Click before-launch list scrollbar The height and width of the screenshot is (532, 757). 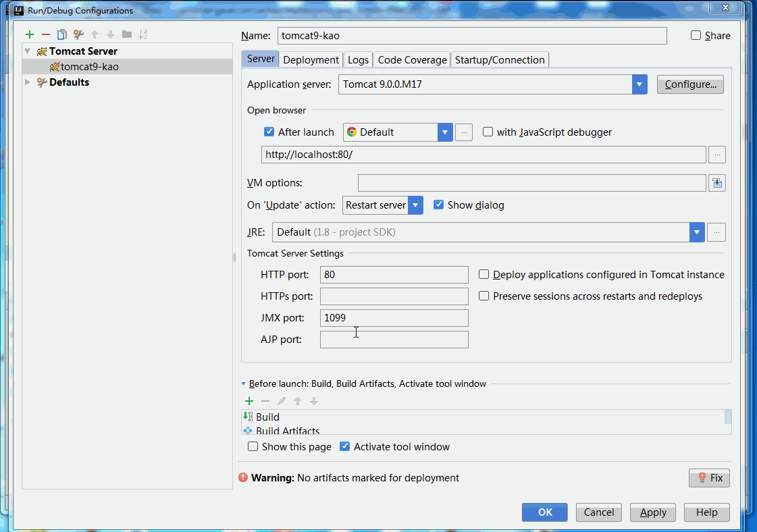[x=728, y=417]
